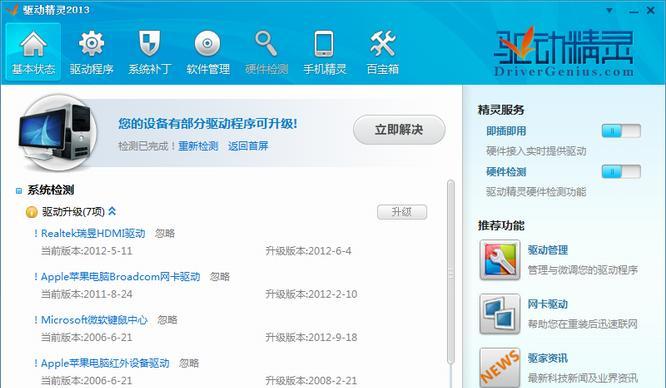
Task: Click the 重新检测 link
Action: pos(198,146)
